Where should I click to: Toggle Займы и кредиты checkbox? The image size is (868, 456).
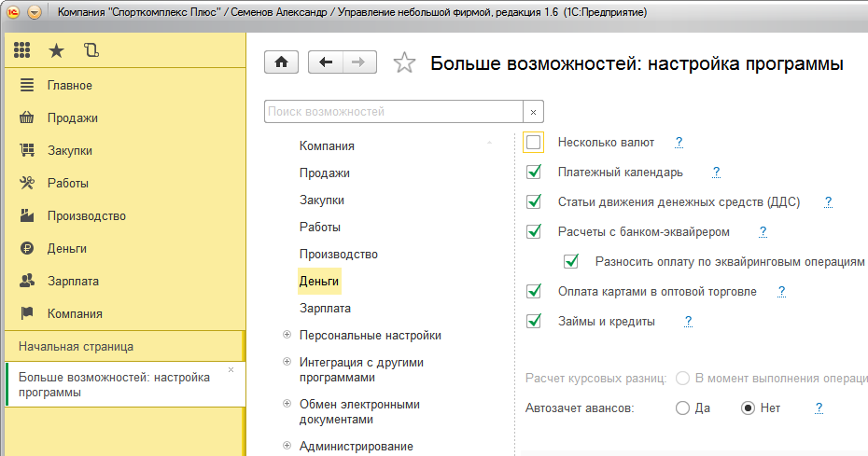[x=534, y=322]
